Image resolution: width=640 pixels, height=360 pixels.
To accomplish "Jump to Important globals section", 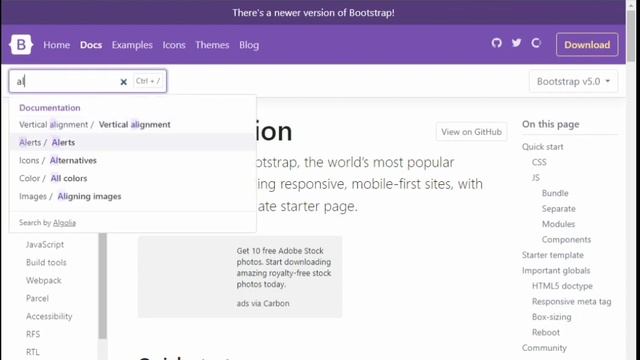I will pos(556,271).
